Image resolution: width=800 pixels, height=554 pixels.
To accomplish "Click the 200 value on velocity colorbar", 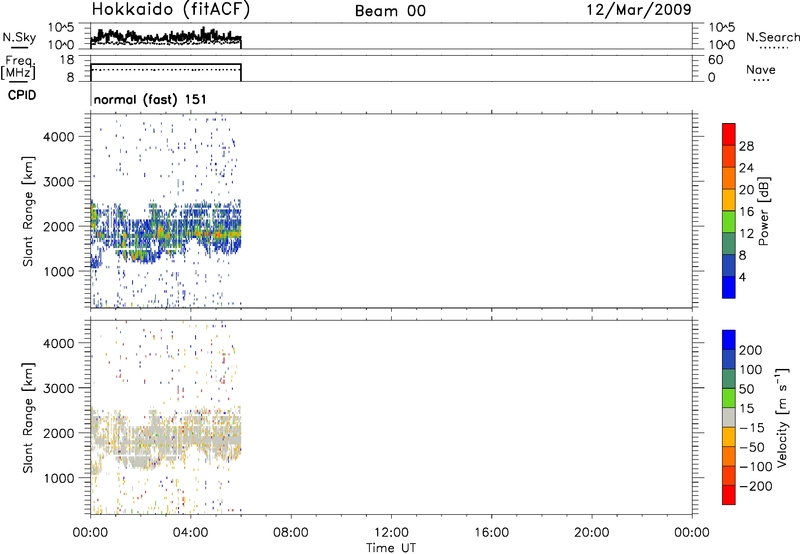I will click(x=751, y=350).
